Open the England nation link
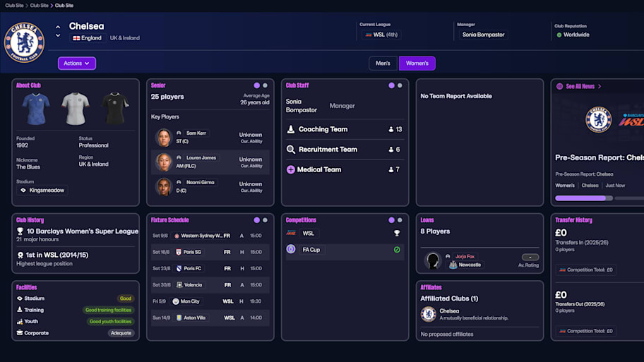 tap(87, 38)
